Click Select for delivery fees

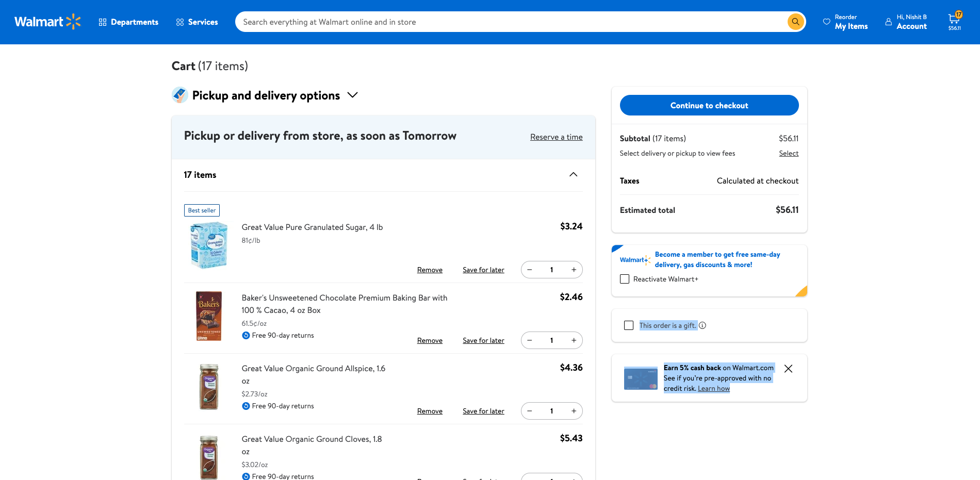pyautogui.click(x=789, y=154)
